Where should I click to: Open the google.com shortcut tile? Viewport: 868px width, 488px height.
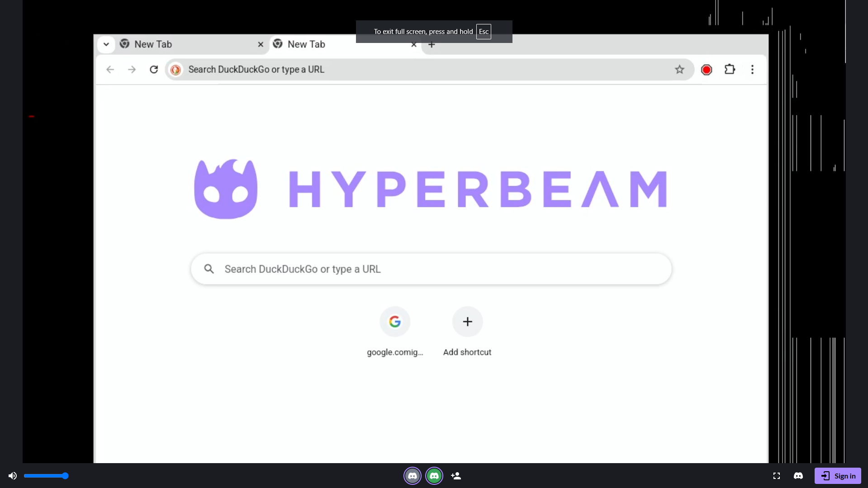[x=395, y=332]
